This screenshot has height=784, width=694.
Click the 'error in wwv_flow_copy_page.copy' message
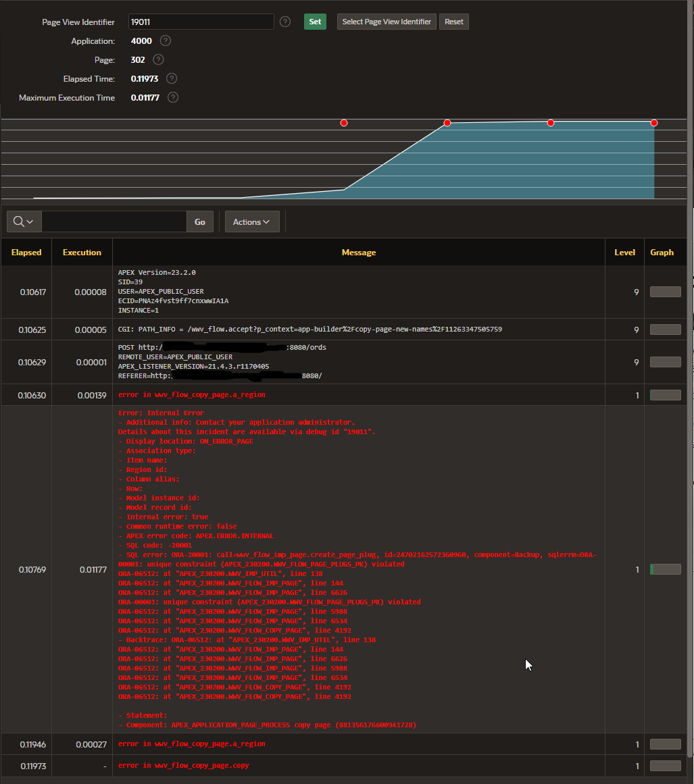point(184,766)
